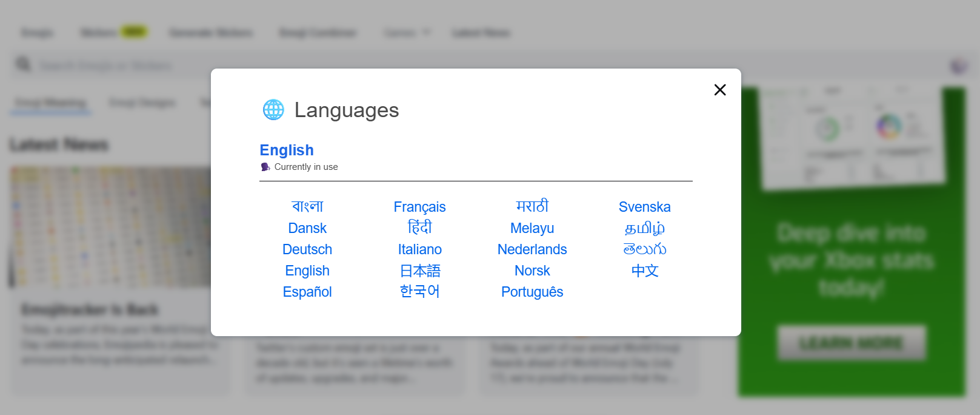This screenshot has height=415, width=980.
Task: Select 日本語 language option
Action: pos(419,271)
